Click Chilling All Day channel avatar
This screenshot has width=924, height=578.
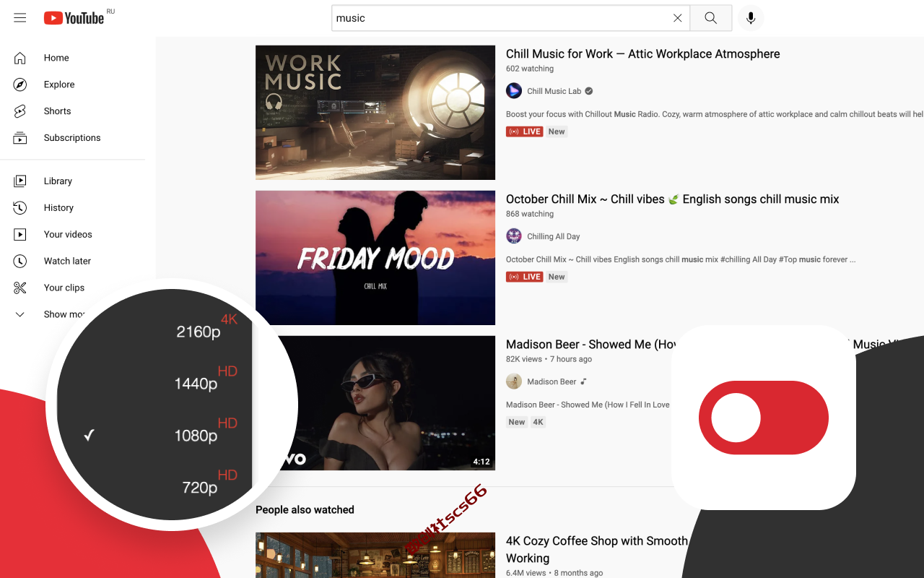[514, 236]
